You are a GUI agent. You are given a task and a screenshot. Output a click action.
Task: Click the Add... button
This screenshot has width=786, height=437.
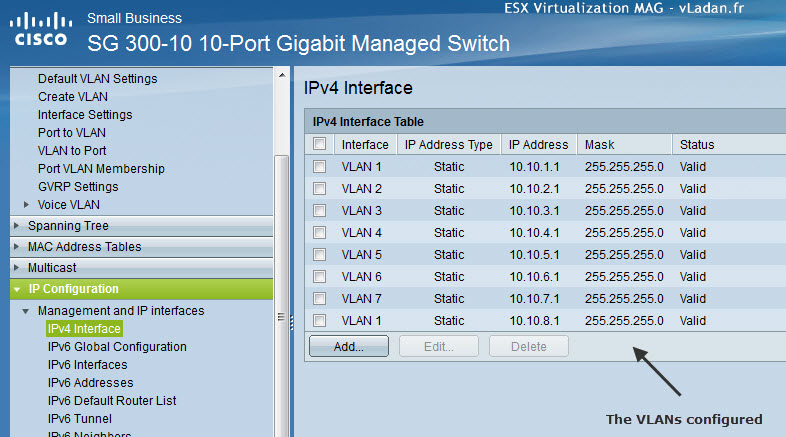pos(349,346)
